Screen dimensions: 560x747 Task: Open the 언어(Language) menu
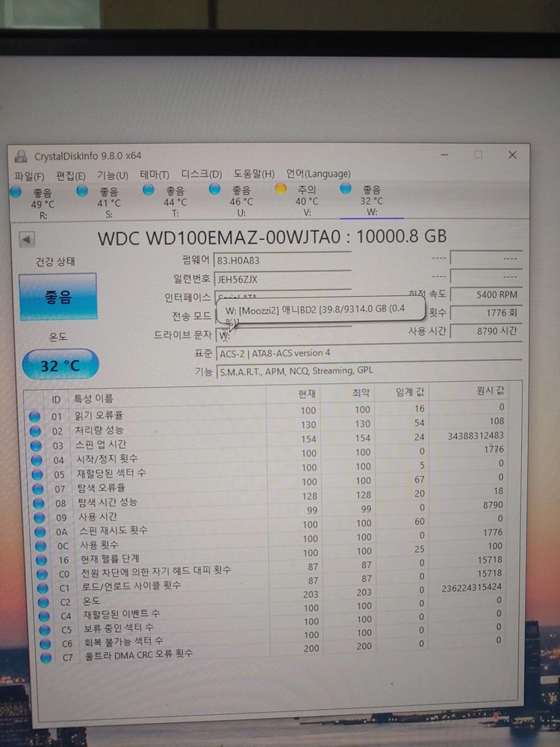pyautogui.click(x=318, y=173)
